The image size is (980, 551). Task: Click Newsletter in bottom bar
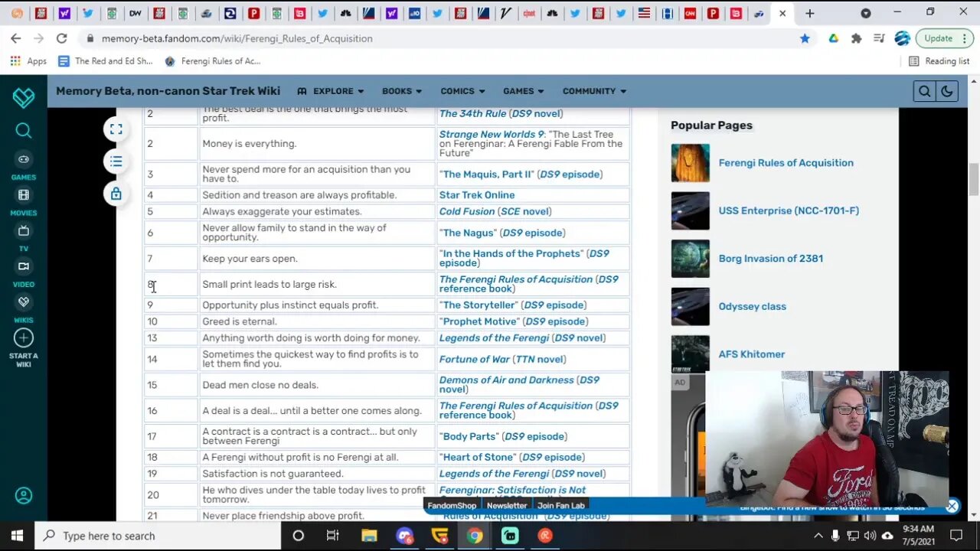[507, 505]
